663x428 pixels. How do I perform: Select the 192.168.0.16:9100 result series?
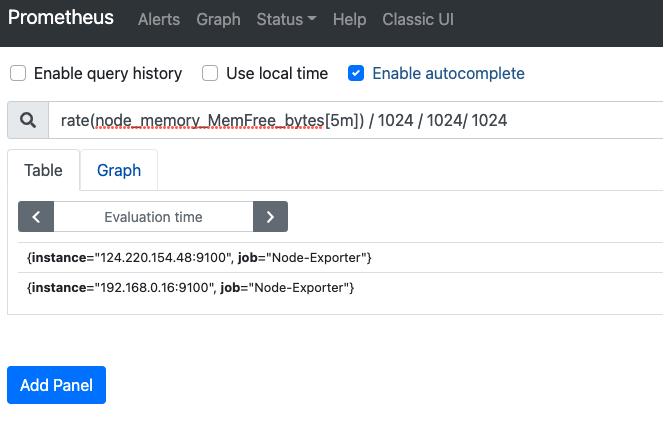tap(191, 288)
